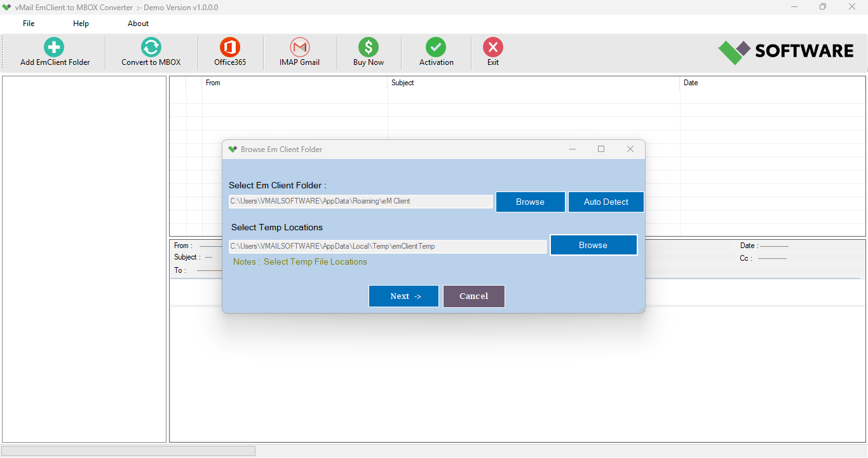The image size is (868, 458).
Task: Click Browse for the Temp Locations
Action: tap(593, 245)
